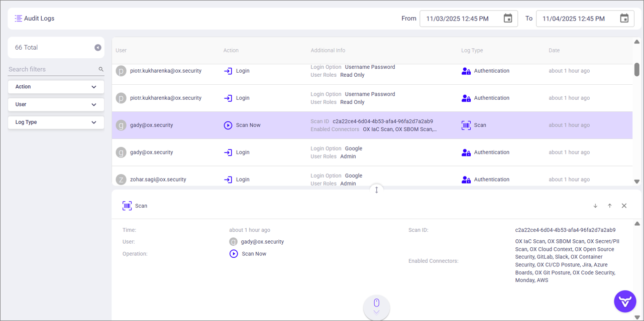Open the To date calendar picker
This screenshot has height=321, width=644.
624,19
